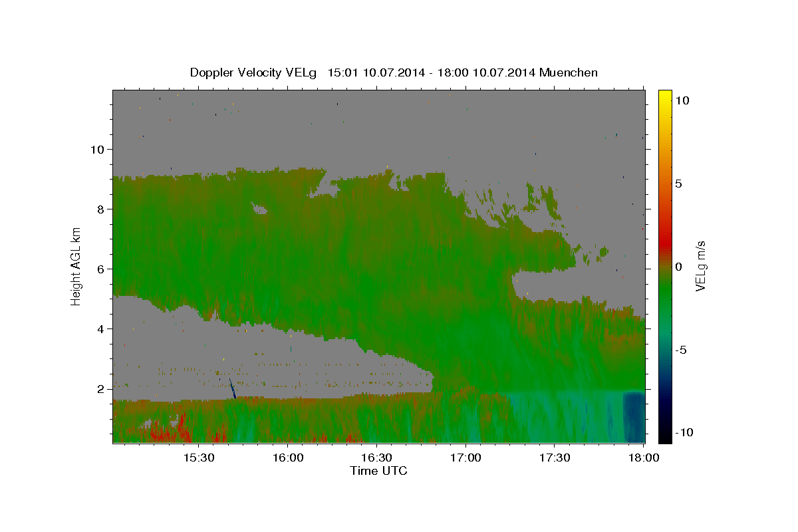Click the colorbar value -10 label
The image size is (798, 532).
pos(684,433)
